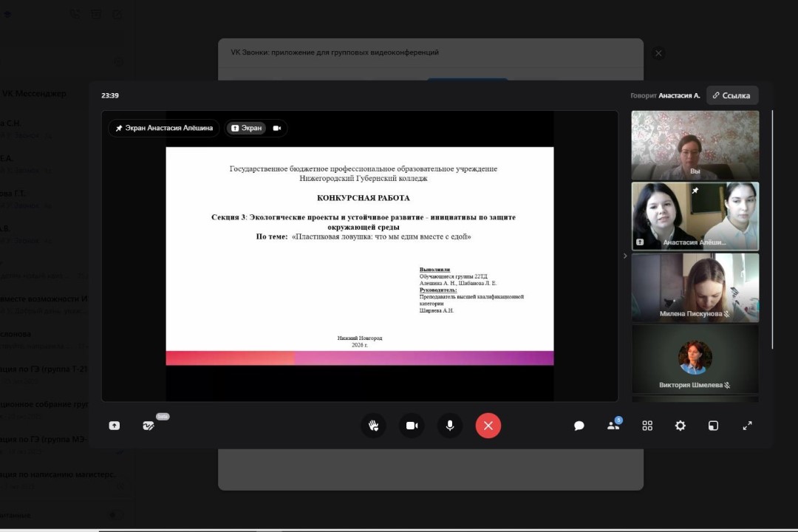The height and width of the screenshot is (532, 798).
Task: Select Милена Пискунова video thumbnail
Action: 695,287
